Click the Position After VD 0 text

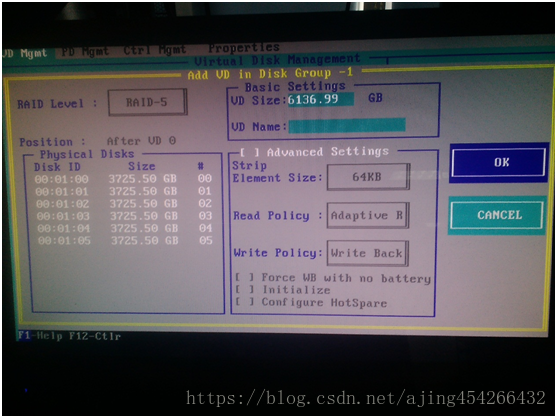coord(98,141)
